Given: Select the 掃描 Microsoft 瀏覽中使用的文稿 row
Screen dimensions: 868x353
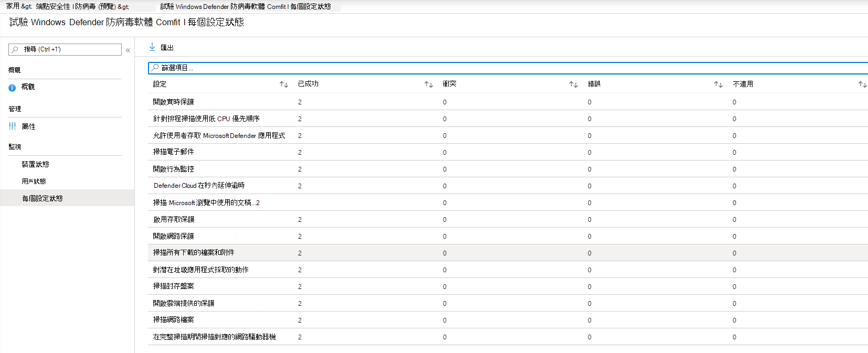Looking at the screenshot, I should (x=508, y=202).
